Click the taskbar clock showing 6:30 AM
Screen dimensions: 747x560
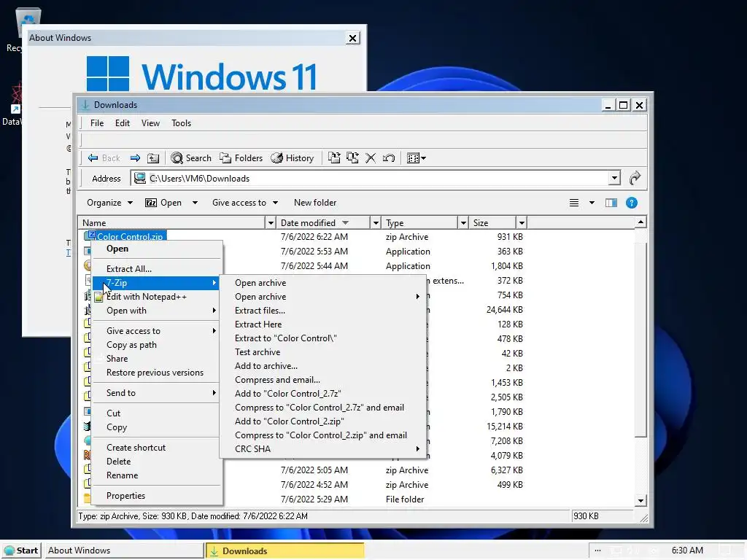point(687,551)
